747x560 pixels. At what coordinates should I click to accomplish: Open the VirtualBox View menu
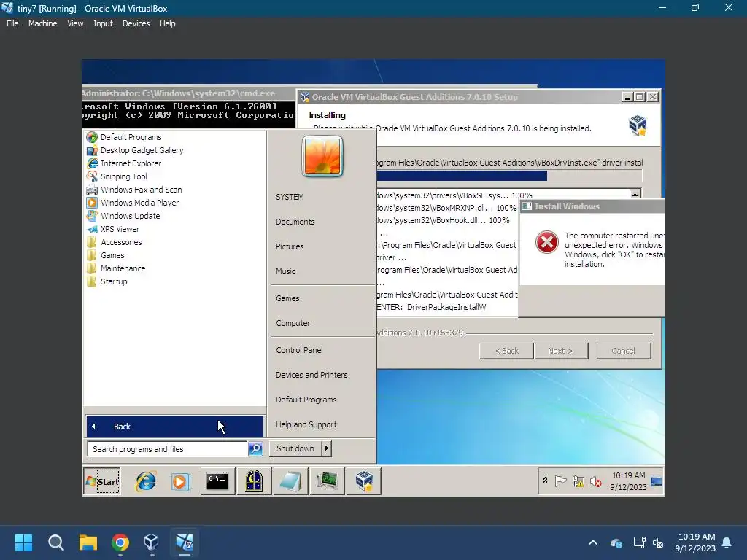point(75,23)
